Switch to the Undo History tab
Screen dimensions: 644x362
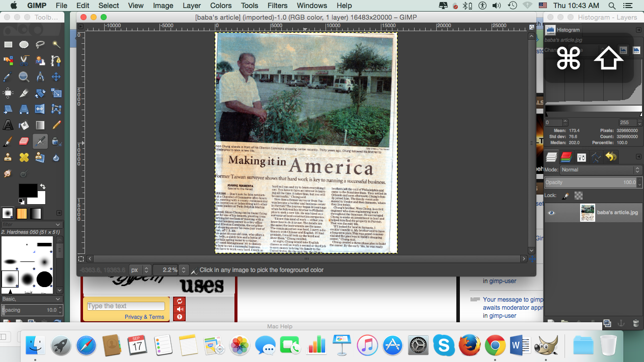[611, 157]
